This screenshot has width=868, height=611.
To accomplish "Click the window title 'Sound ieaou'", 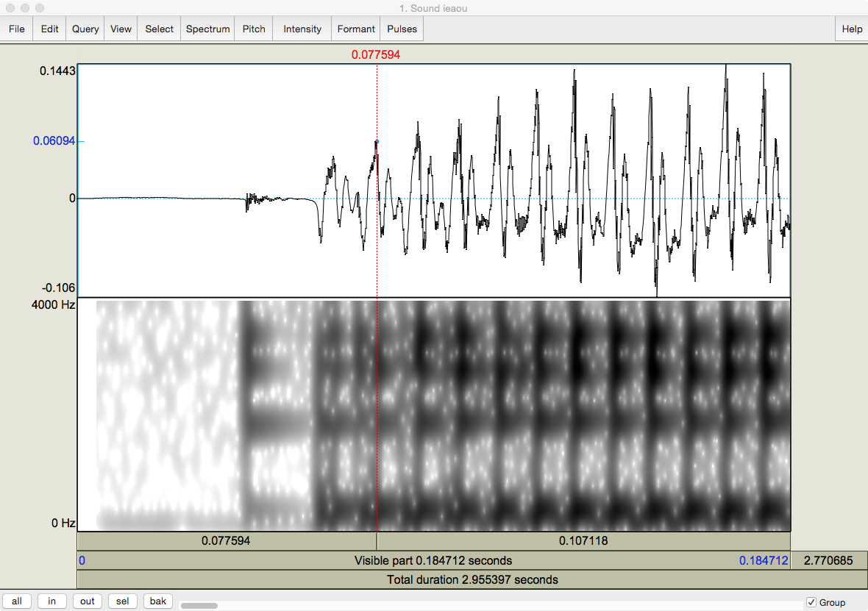I will pos(433,8).
